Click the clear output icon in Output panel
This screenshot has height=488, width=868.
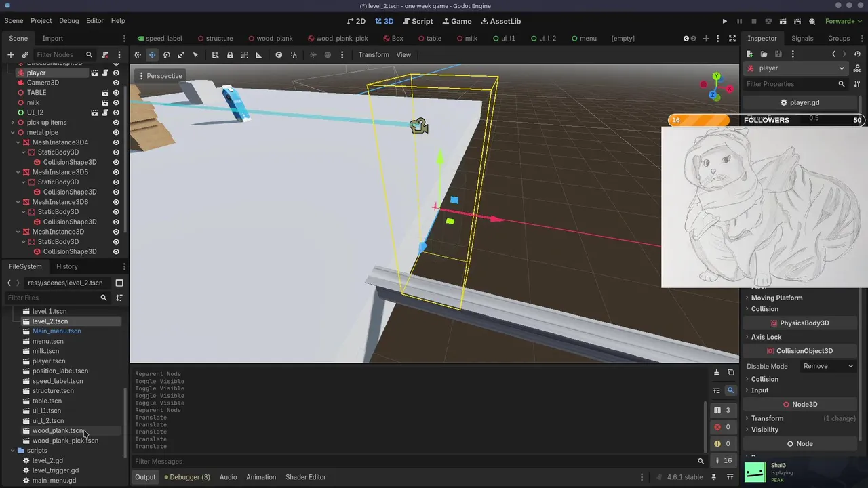[716, 373]
